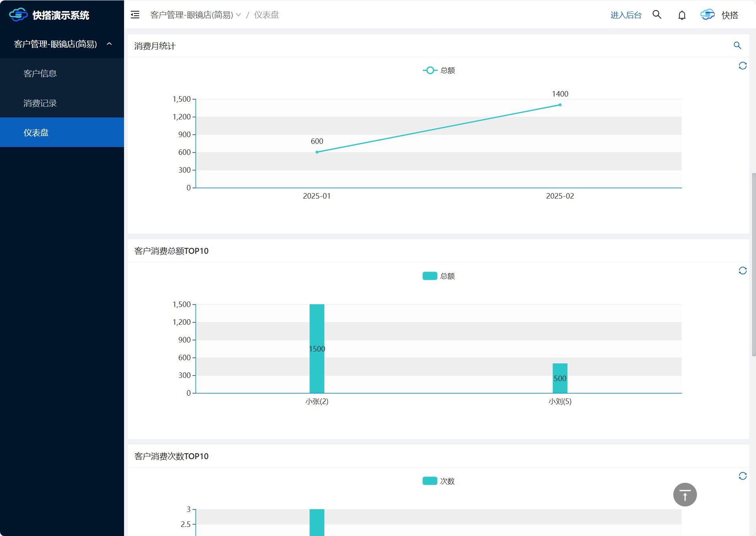Click the 客户消费总额TOP10 panel title

coord(171,251)
